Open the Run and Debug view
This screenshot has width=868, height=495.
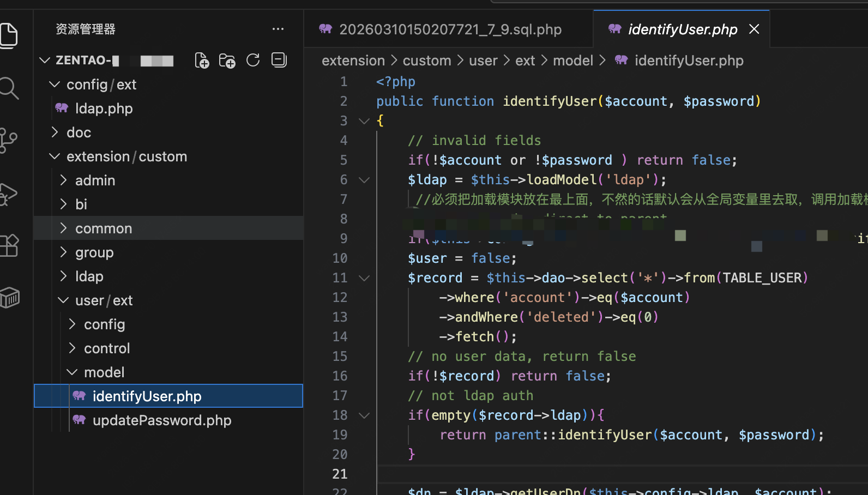tap(8, 194)
